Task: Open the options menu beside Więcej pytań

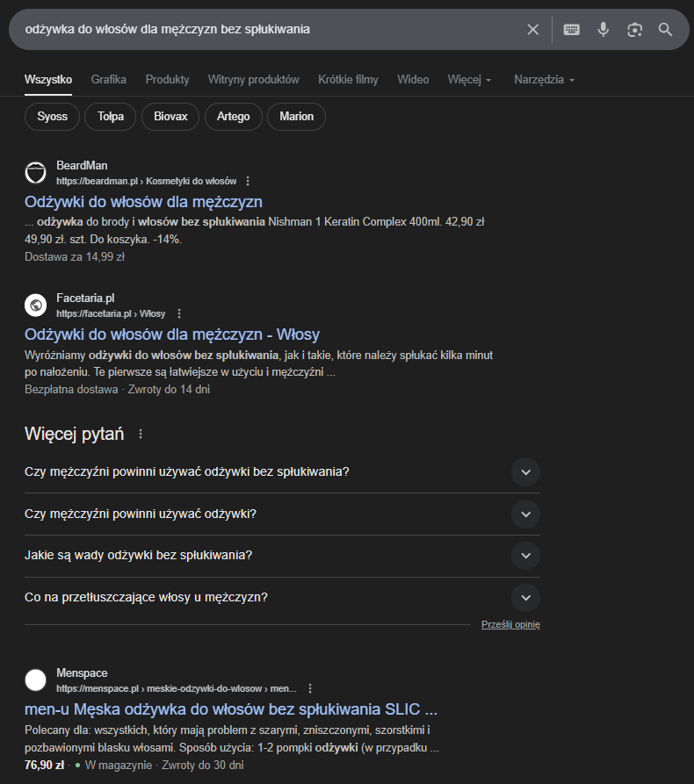Action: point(141,434)
